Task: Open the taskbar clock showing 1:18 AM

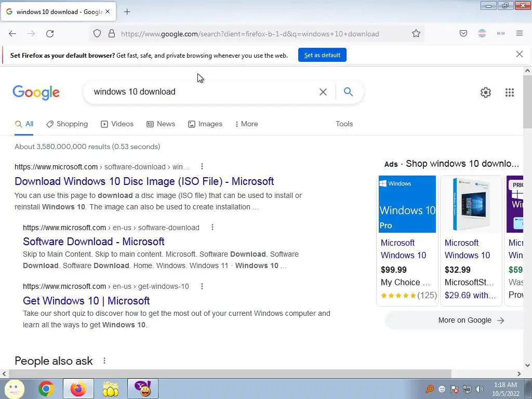Action: pyautogui.click(x=506, y=389)
